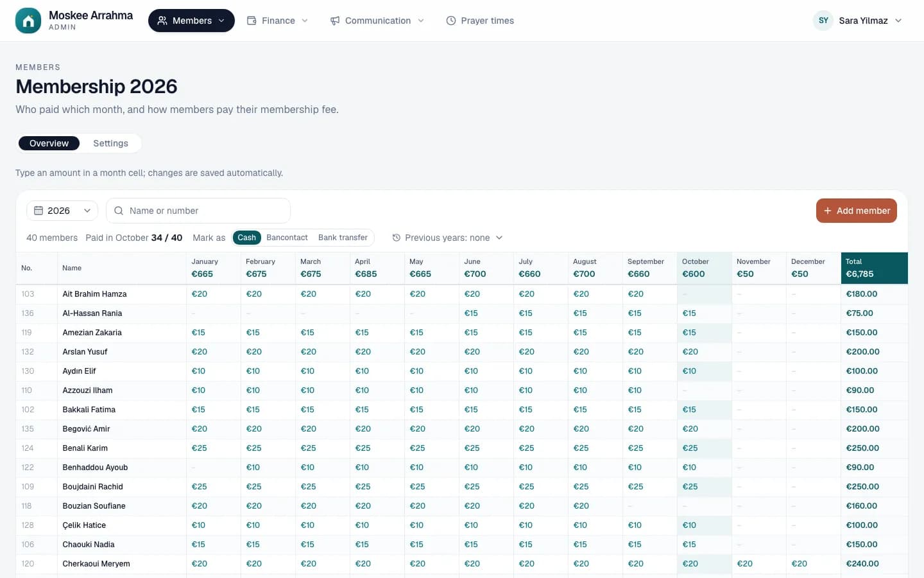924x578 pixels.
Task: Open the 2026 year dropdown
Action: tap(62, 211)
